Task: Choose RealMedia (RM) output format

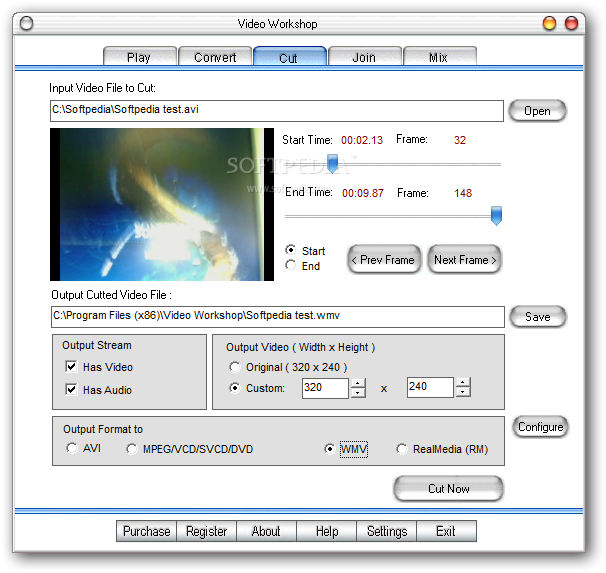Action: [402, 449]
